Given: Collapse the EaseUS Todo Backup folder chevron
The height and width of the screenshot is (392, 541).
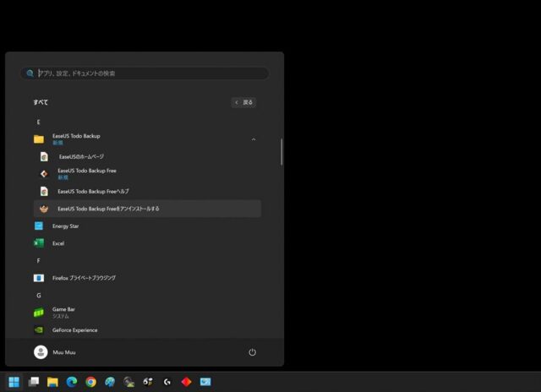Looking at the screenshot, I should (254, 139).
